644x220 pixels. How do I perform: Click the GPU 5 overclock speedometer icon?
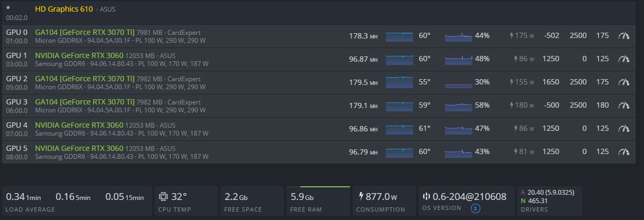click(x=624, y=152)
